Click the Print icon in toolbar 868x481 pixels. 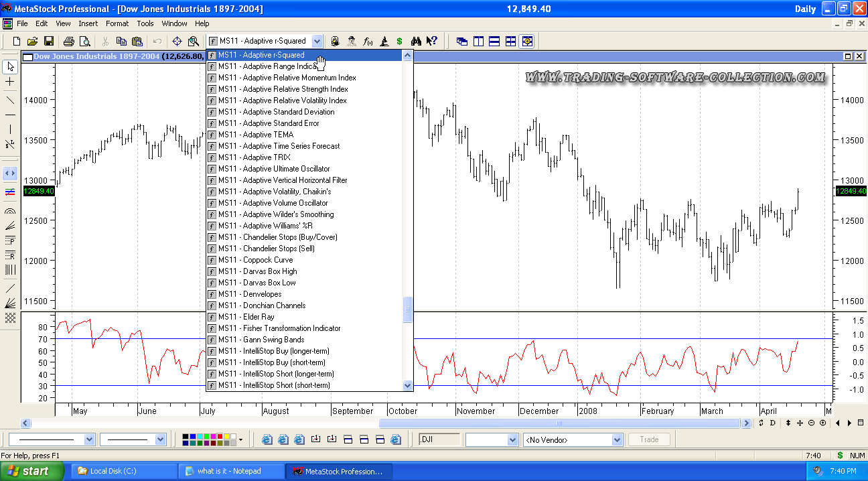click(68, 42)
